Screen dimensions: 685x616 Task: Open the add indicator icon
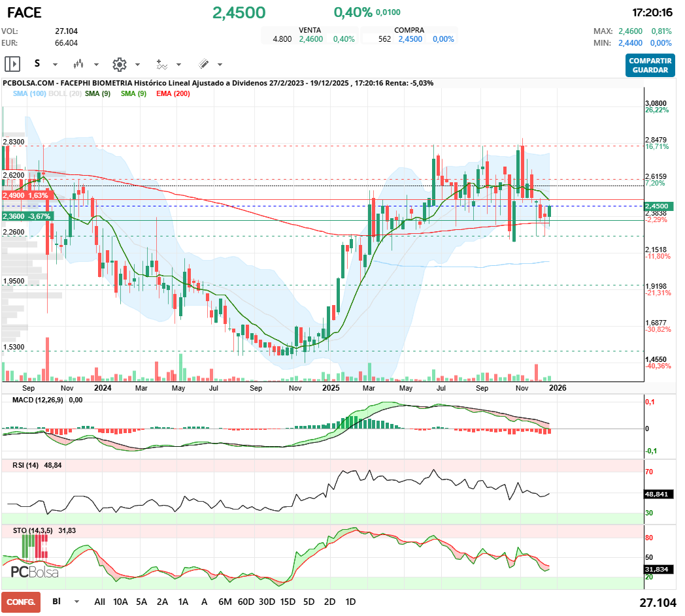click(161, 64)
